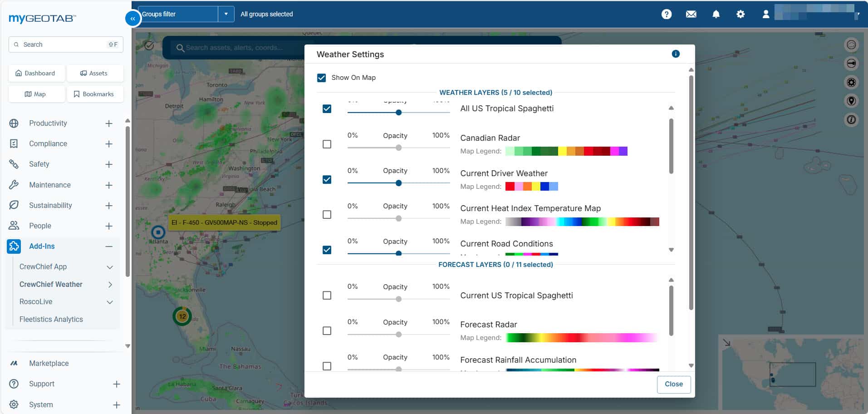The image size is (868, 414).
Task: Open CrewChief Weather add-in
Action: [x=51, y=284]
